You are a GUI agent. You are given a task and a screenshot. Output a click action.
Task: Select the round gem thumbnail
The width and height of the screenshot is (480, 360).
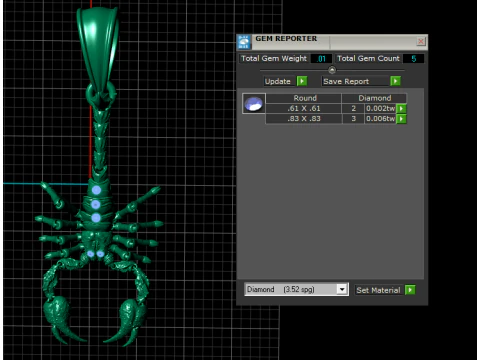point(254,104)
